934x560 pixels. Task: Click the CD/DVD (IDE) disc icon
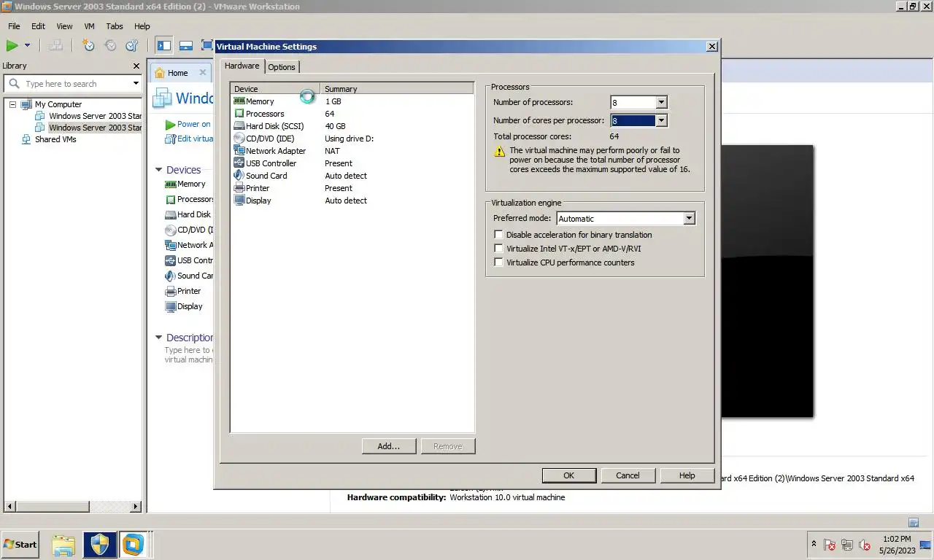point(239,139)
